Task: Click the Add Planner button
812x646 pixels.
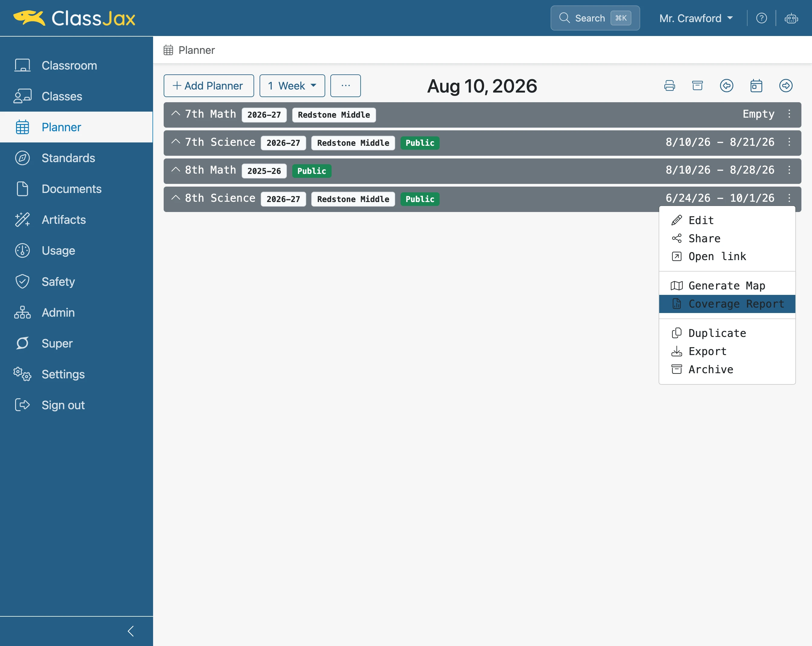Action: pos(209,86)
